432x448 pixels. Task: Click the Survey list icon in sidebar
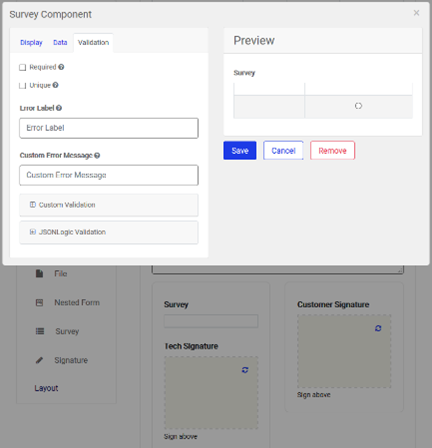point(40,331)
